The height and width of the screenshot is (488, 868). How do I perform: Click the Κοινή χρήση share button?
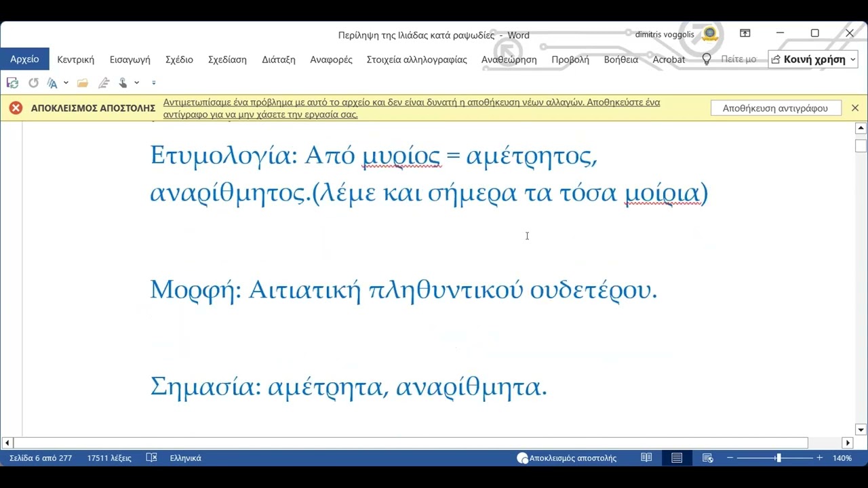(x=812, y=60)
